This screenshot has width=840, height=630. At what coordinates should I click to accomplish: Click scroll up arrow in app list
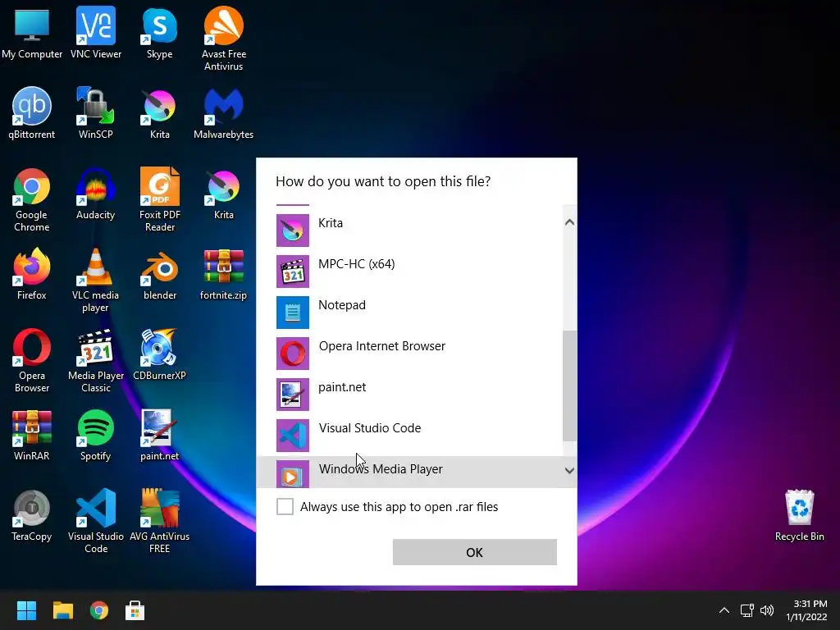pos(569,222)
